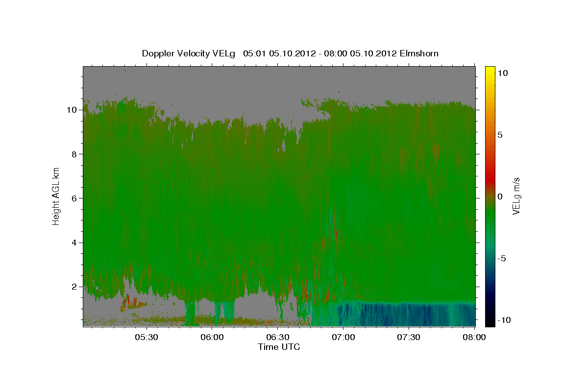This screenshot has height=392, width=588.
Task: Click the plot title 'Doppler Velocity VELg'
Action: click(x=189, y=53)
